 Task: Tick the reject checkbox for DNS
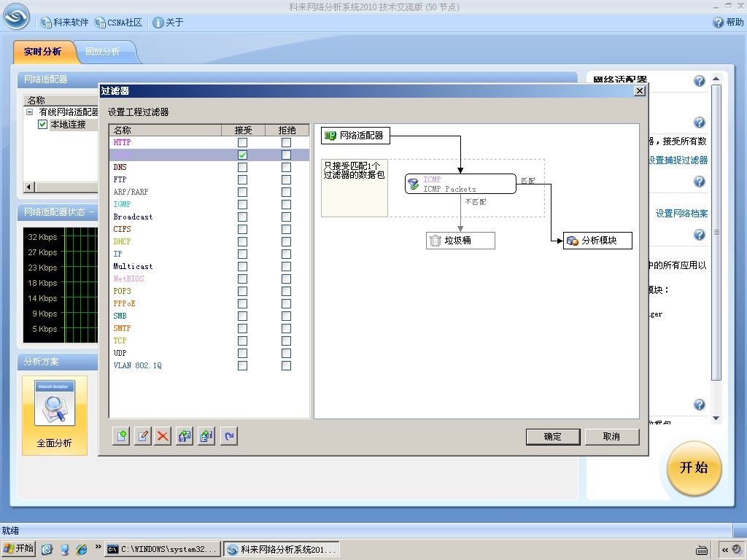tap(286, 167)
